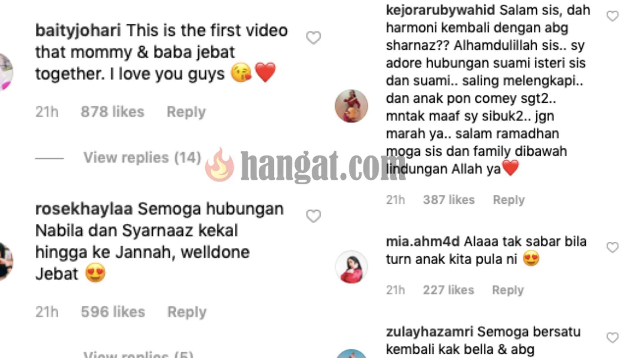Viewport: 644px width, 358px height.
Task: Like rosekhaylaa's comment with heart icon
Action: pyautogui.click(x=313, y=216)
